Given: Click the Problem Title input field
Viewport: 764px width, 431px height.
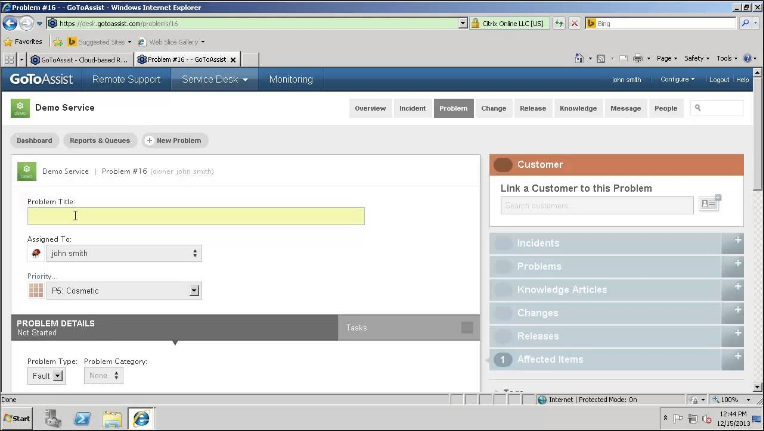Looking at the screenshot, I should point(196,216).
